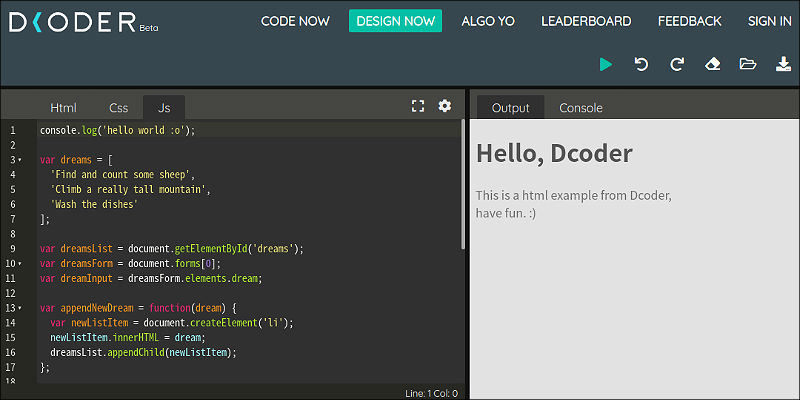Open the FEEDBACK link

[690, 21]
